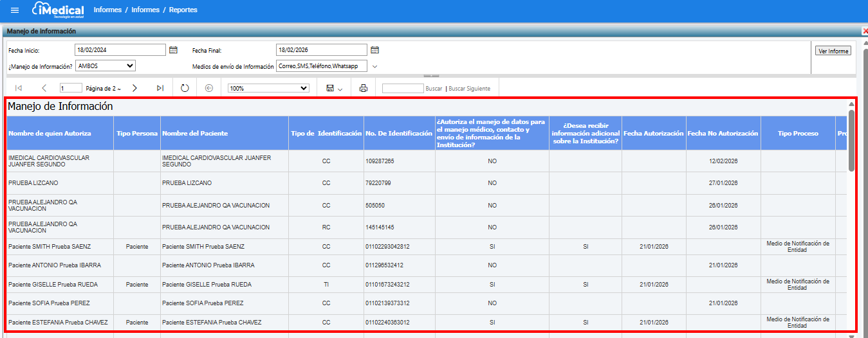868x338 pixels.
Task: Click the search text field
Action: 402,88
